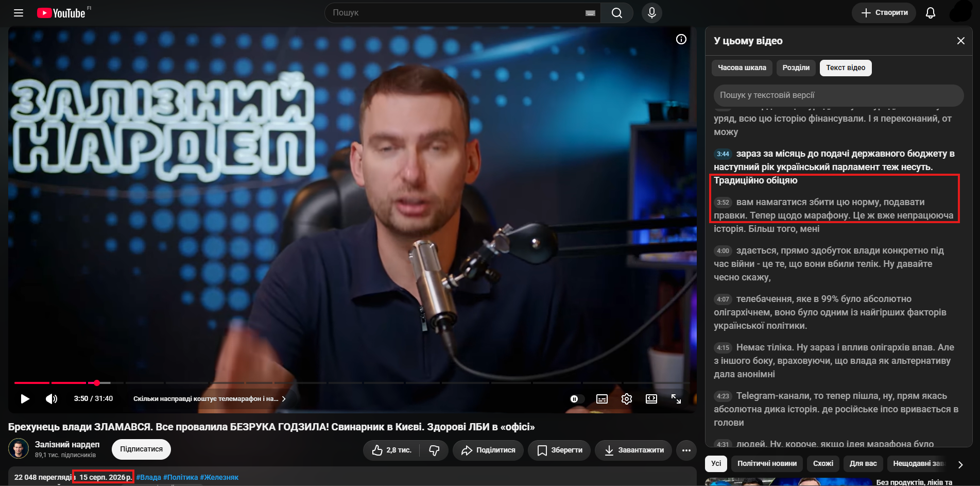Viewport: 980px width, 486px height.
Task: Click the #Железняк hashtag
Action: pos(219,477)
